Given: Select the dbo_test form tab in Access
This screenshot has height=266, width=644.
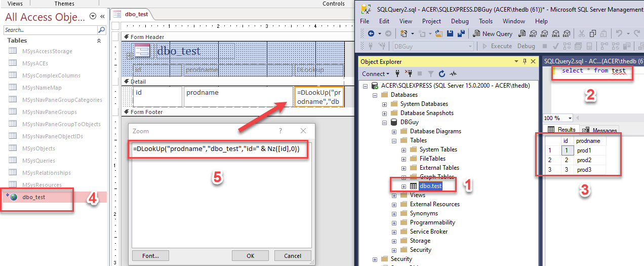Looking at the screenshot, I should pos(131,14).
